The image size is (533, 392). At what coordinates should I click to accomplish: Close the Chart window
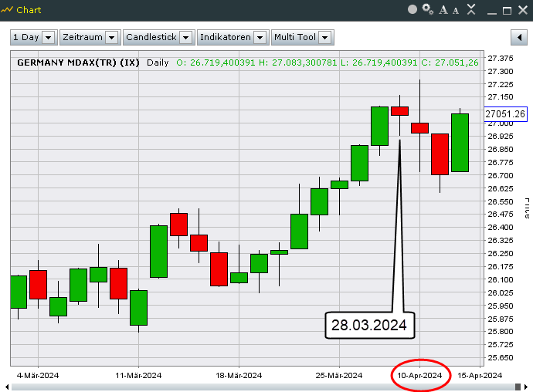coord(523,10)
